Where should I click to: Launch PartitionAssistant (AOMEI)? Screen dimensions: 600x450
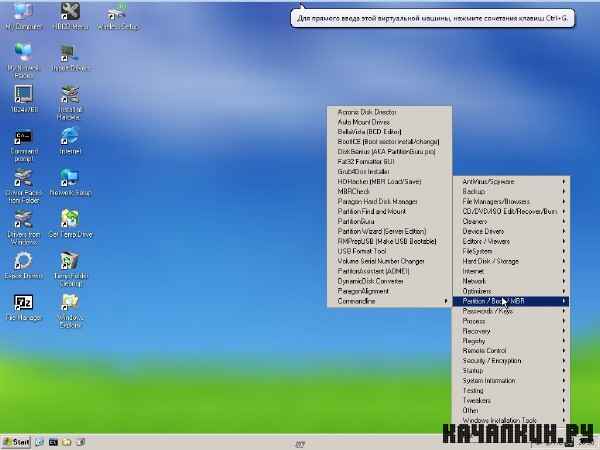coord(389,271)
